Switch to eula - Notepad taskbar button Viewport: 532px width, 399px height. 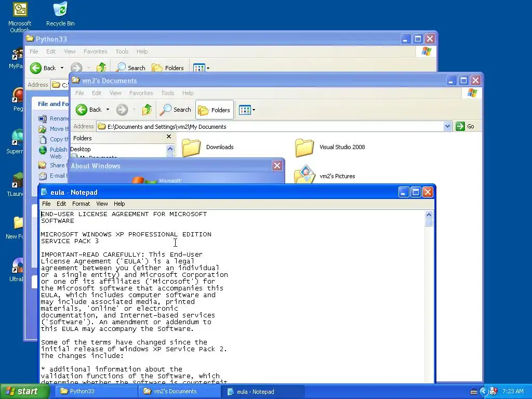click(x=263, y=391)
